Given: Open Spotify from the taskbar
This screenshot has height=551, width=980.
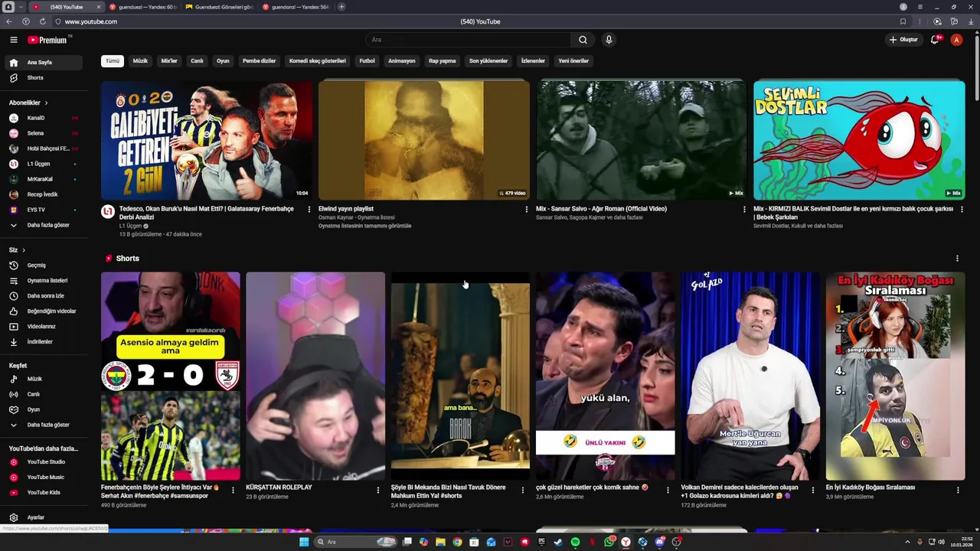Looking at the screenshot, I should click(x=575, y=542).
